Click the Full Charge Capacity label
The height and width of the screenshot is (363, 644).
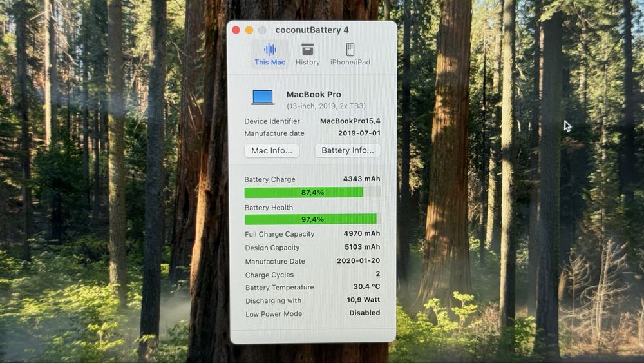click(279, 234)
